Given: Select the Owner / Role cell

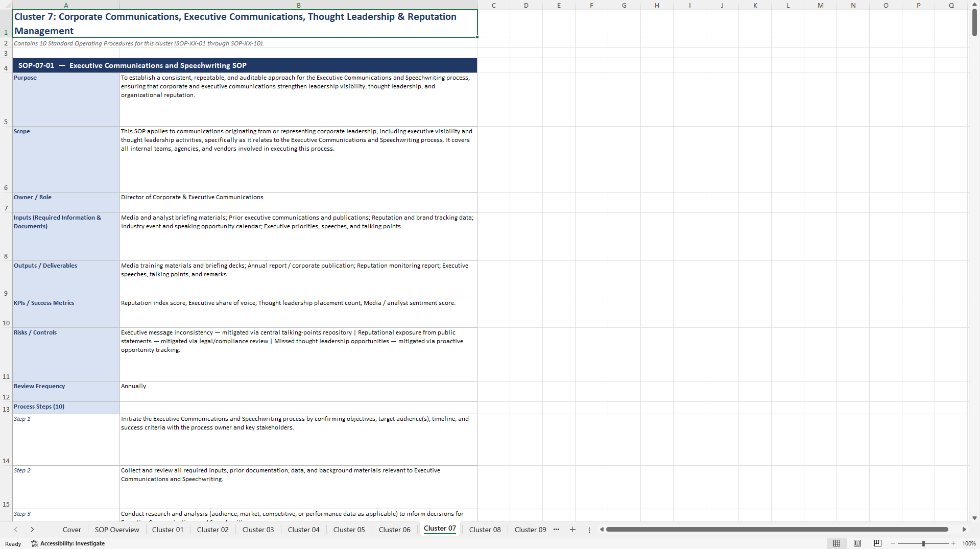Looking at the screenshot, I should click(66, 202).
